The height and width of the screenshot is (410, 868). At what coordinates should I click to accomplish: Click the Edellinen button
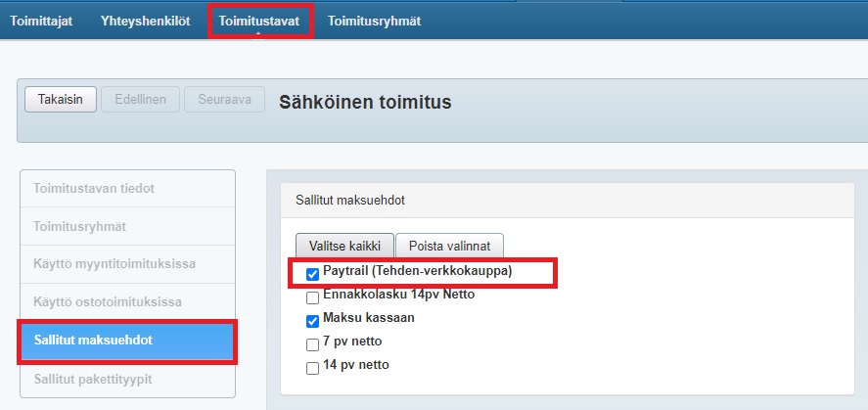pos(140,100)
